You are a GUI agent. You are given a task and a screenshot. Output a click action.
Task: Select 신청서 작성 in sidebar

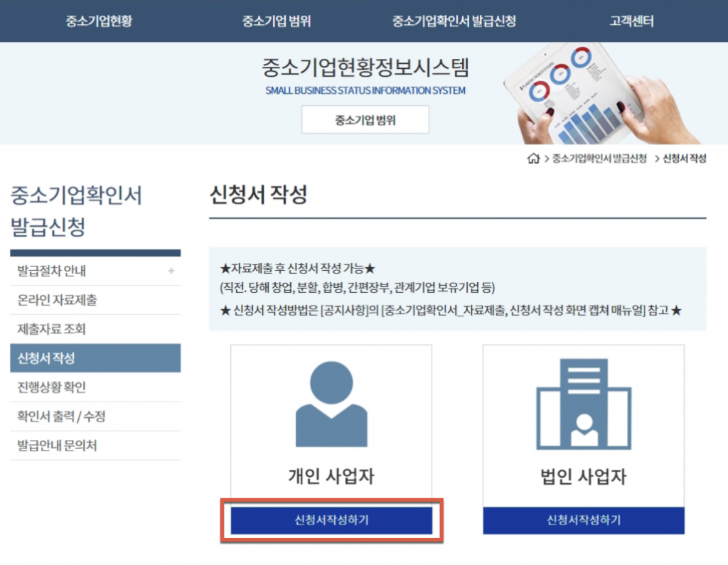click(x=46, y=357)
